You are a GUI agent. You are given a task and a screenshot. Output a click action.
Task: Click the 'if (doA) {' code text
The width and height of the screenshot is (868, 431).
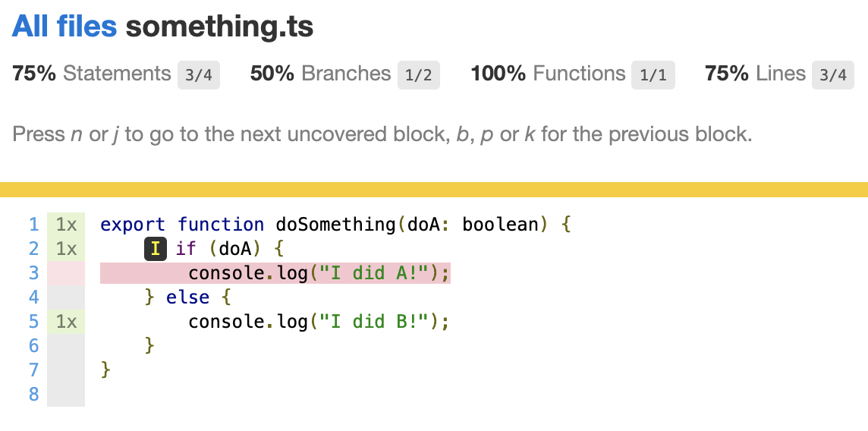[230, 249]
